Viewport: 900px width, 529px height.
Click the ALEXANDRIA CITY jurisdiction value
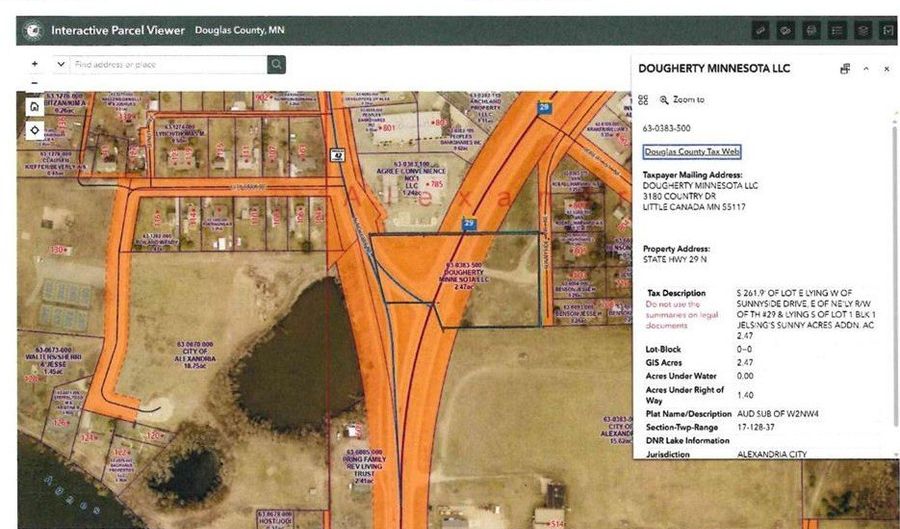point(772,454)
